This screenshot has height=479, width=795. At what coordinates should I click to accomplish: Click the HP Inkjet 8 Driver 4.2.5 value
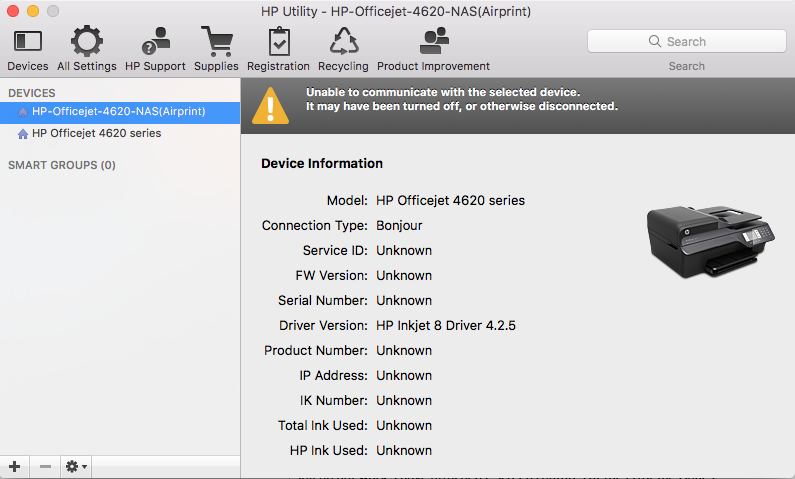tap(446, 325)
